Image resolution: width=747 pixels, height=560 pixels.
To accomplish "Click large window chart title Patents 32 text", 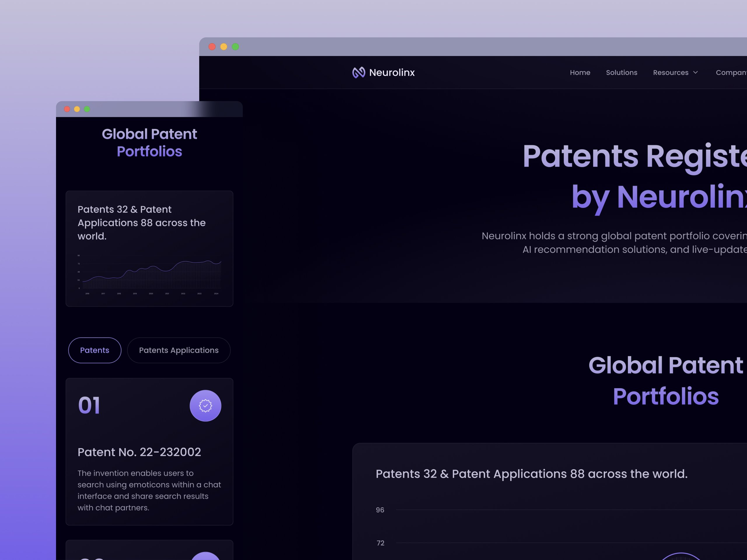I will pos(532,474).
